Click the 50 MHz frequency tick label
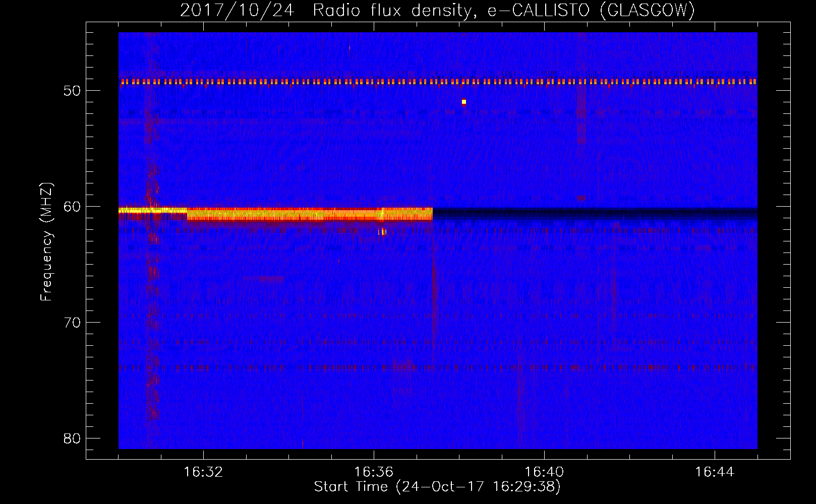This screenshot has width=816, height=504. click(72, 91)
